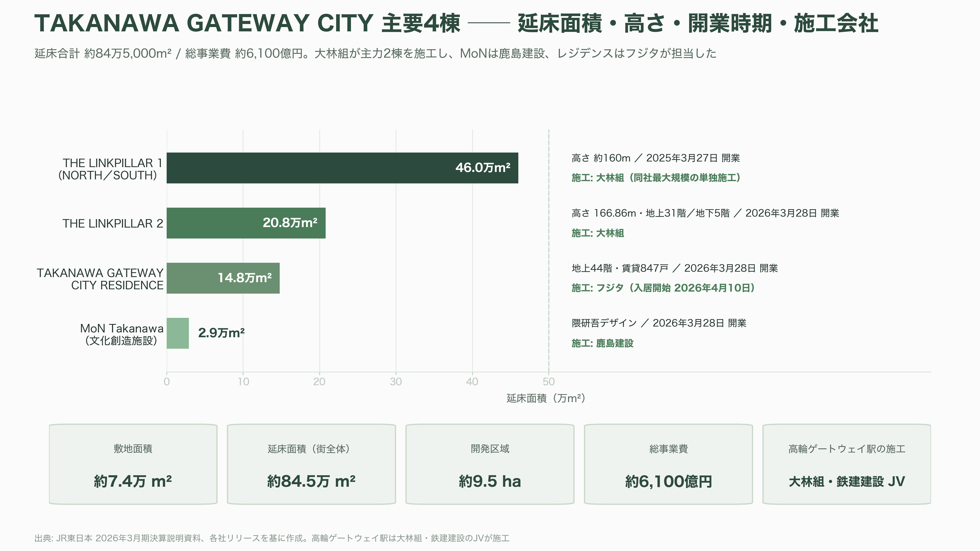This screenshot has width=980, height=551.
Task: Click the text 隈研吾デザイン ／ 2026年3月28日 開業
Action: click(659, 323)
